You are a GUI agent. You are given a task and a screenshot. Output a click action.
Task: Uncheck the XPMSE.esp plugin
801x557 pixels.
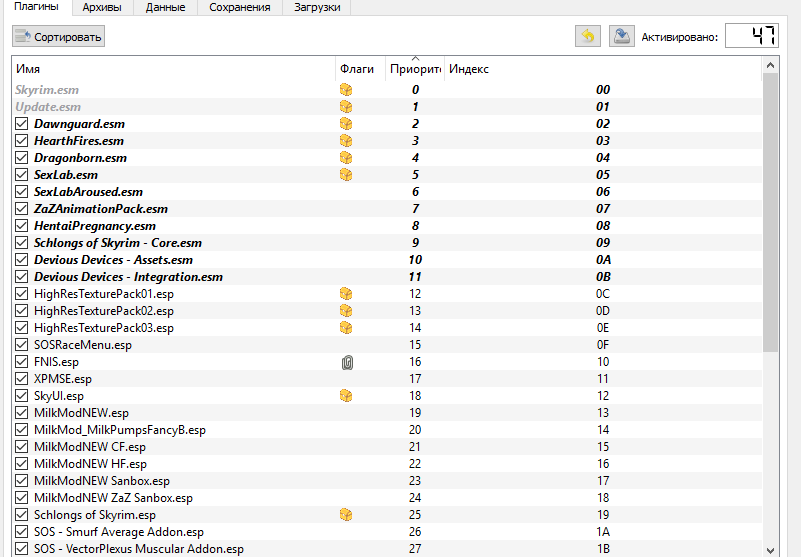click(22, 379)
